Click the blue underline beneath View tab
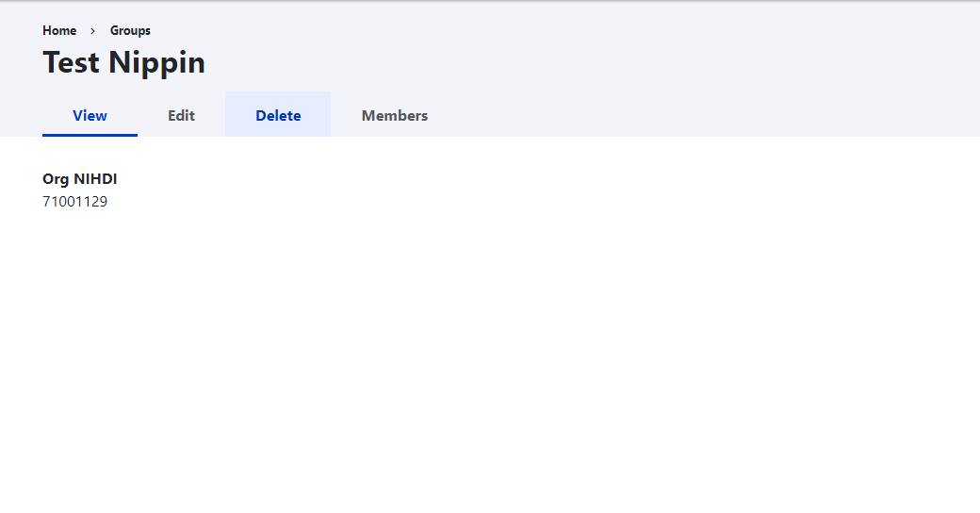 point(90,135)
